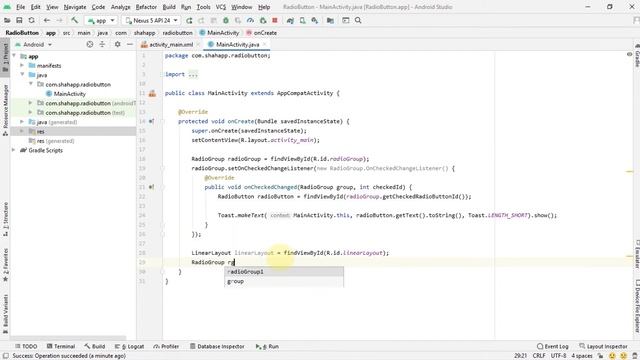Open the Profiler tool window
Viewport: 640px width, 360px height.
pos(166,346)
